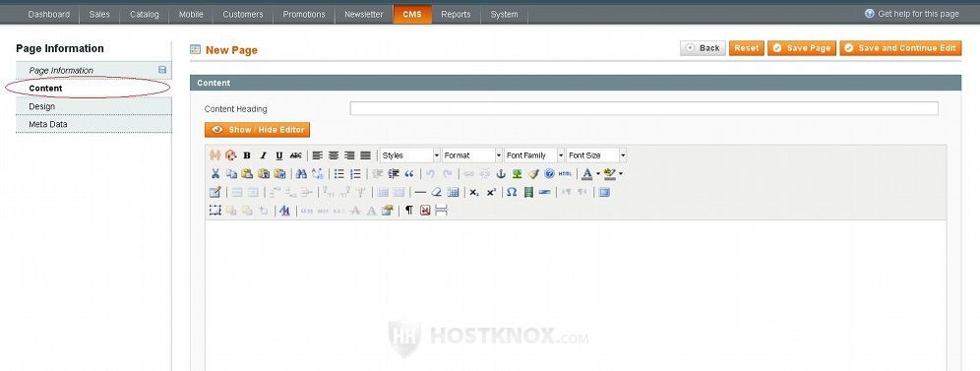Toggle Show / Hide Editor

258,130
